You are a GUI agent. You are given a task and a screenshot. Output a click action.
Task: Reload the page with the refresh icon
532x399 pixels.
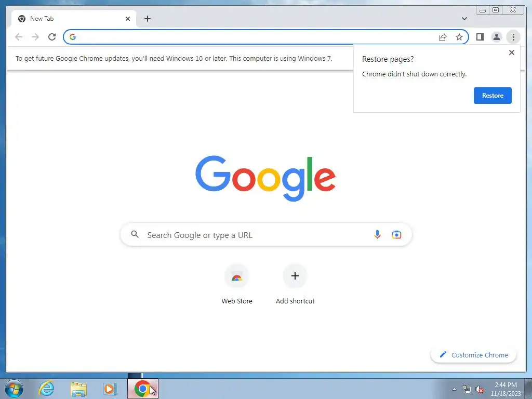52,37
